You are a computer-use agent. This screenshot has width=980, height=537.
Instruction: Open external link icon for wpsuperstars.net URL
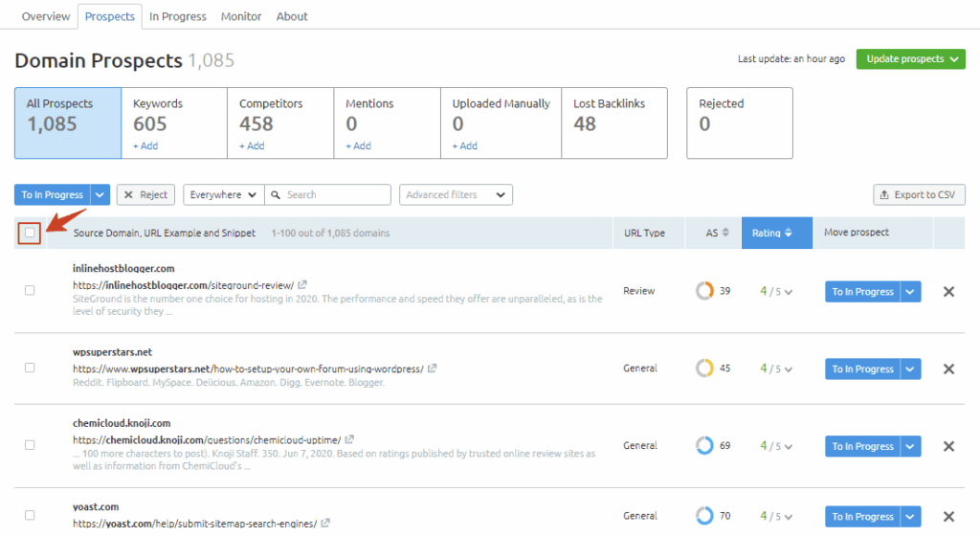point(433,369)
